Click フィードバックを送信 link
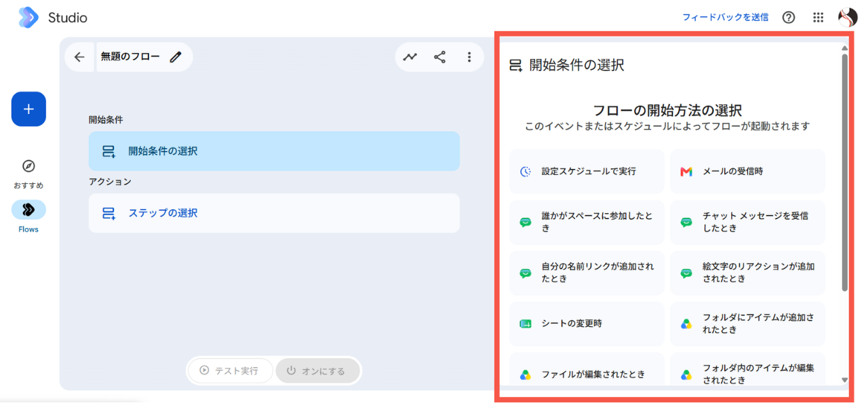 pyautogui.click(x=726, y=18)
